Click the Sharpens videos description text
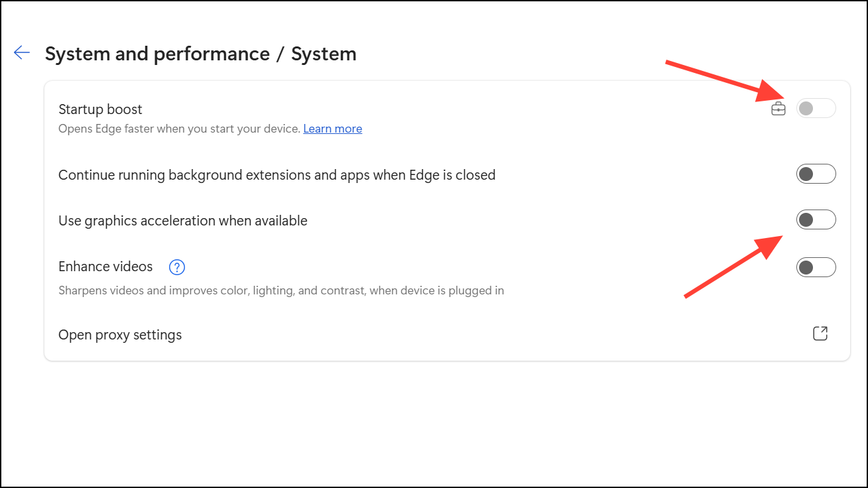Screen dimensions: 868x488 (x=280, y=290)
